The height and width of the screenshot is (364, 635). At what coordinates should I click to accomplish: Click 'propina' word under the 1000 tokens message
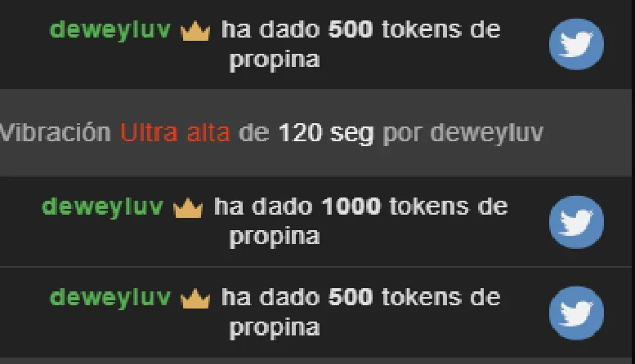click(275, 237)
